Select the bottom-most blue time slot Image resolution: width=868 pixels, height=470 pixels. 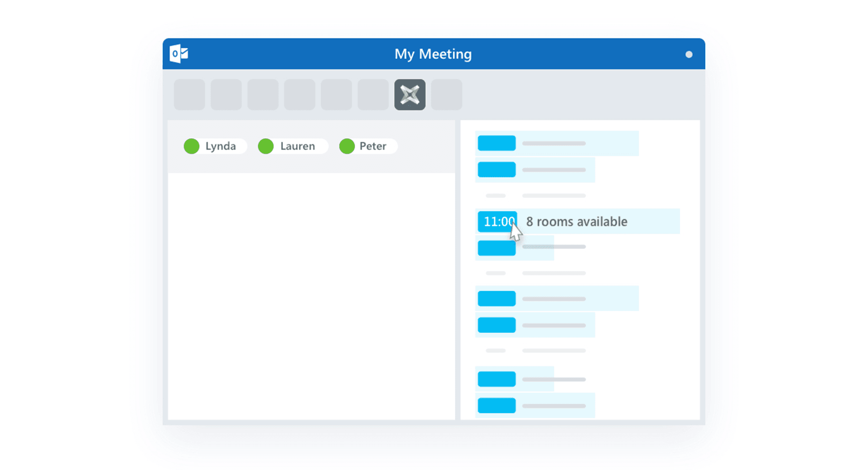point(497,405)
